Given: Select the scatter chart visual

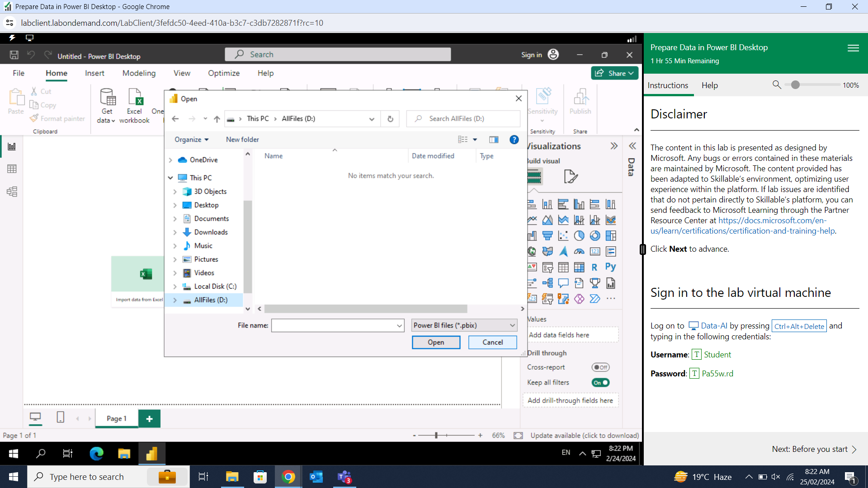Looking at the screenshot, I should tap(563, 235).
